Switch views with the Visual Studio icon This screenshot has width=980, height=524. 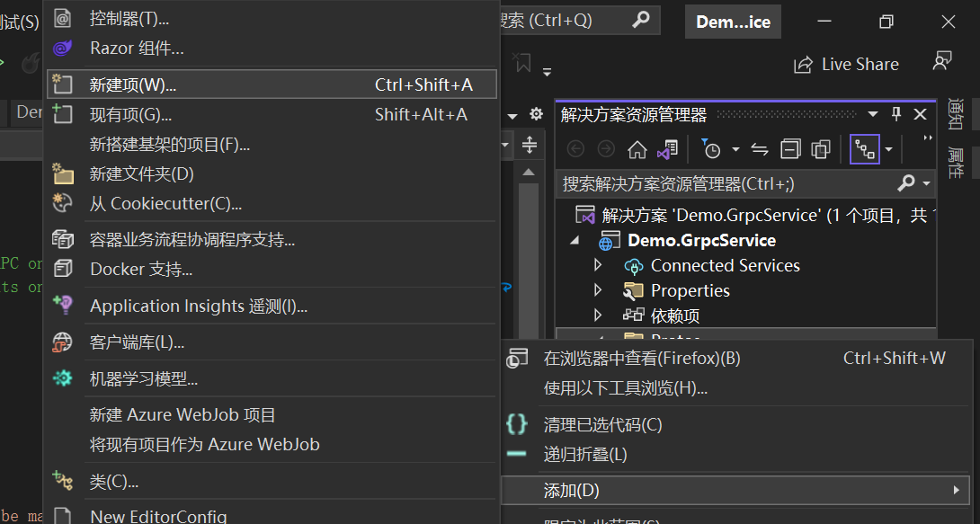click(x=667, y=149)
